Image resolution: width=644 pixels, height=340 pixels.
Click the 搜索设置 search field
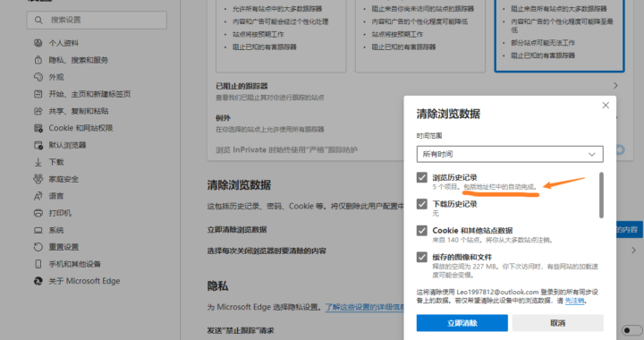coord(97,20)
